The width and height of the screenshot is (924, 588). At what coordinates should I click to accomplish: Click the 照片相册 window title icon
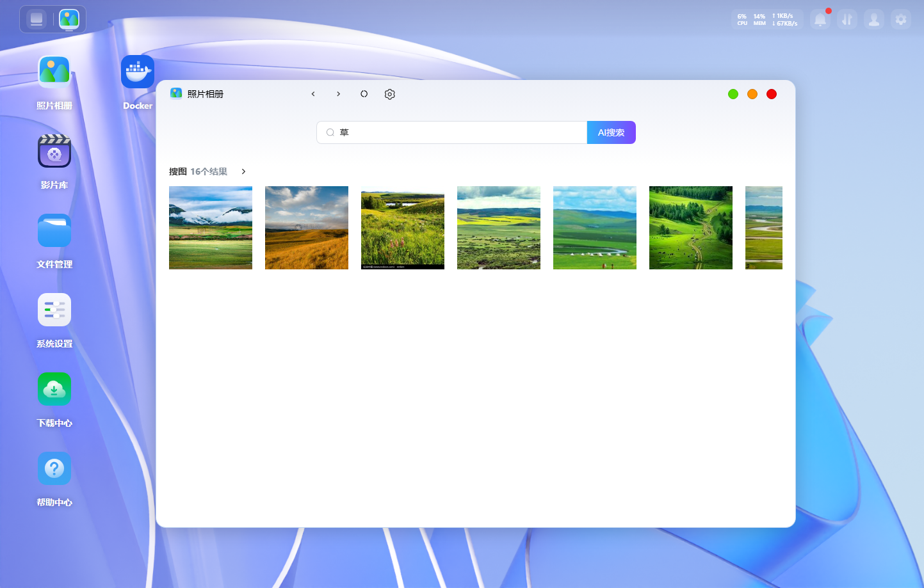[x=176, y=93]
